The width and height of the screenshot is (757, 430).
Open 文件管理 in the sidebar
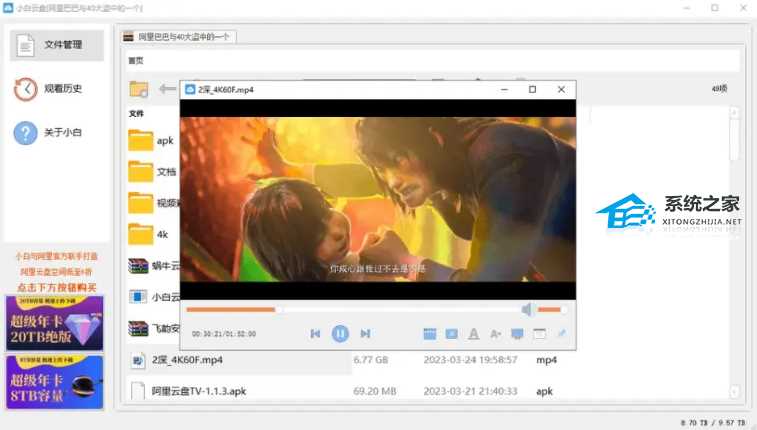pos(57,45)
